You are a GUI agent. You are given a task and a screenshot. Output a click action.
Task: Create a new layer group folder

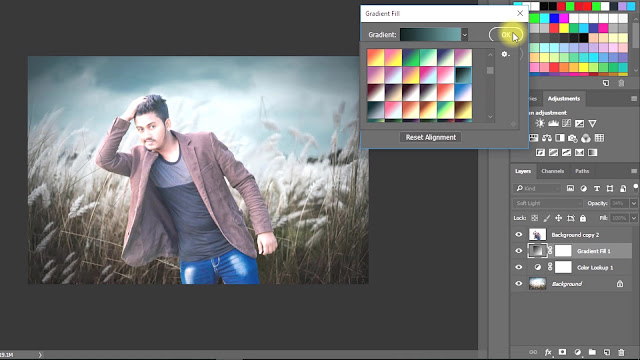click(592, 352)
